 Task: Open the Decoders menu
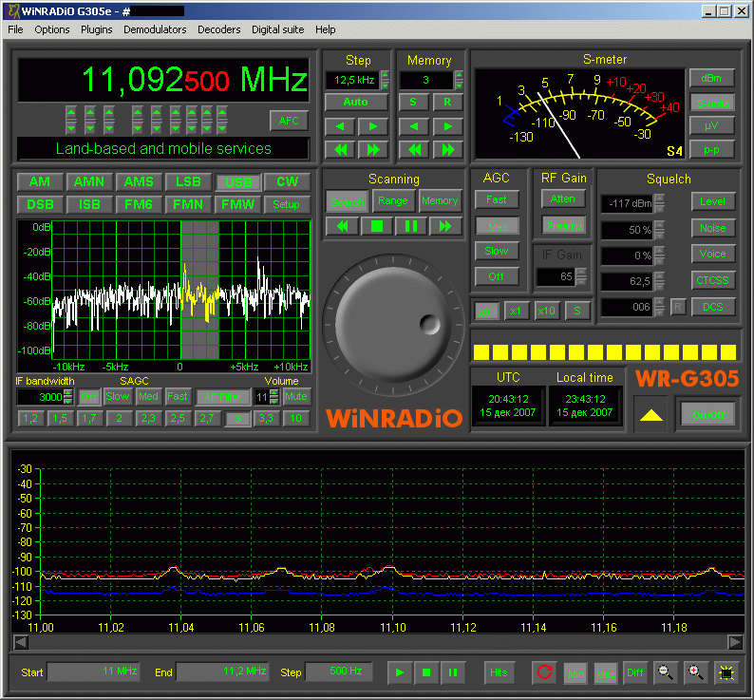point(218,29)
